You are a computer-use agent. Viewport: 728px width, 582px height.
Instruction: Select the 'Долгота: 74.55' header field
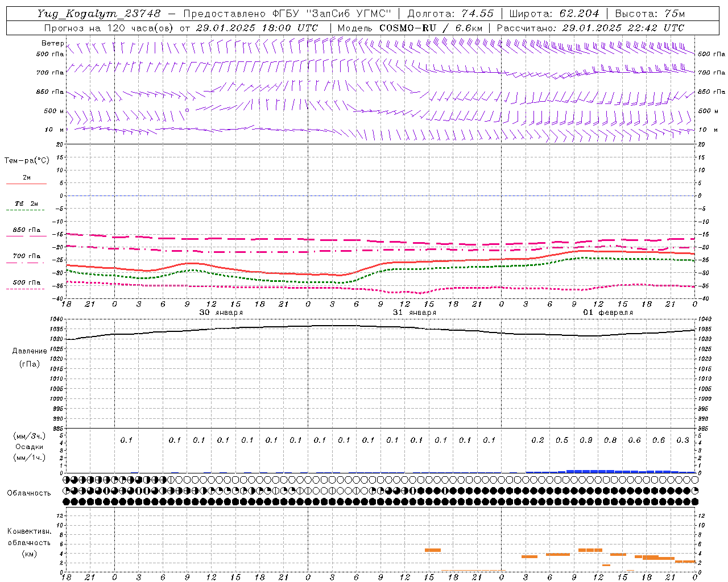(x=450, y=14)
